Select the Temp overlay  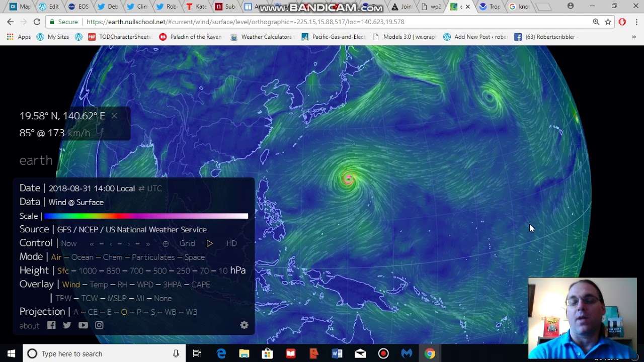point(99,285)
